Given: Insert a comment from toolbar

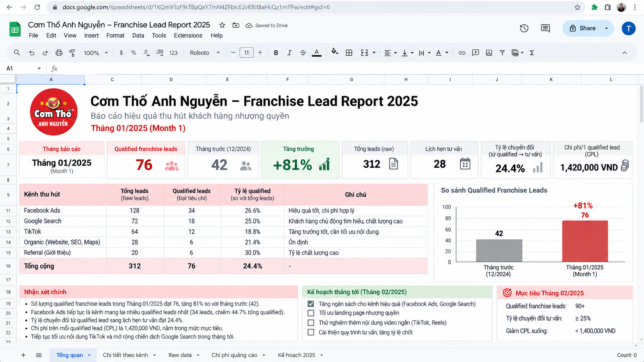Looking at the screenshot, I should point(476,53).
